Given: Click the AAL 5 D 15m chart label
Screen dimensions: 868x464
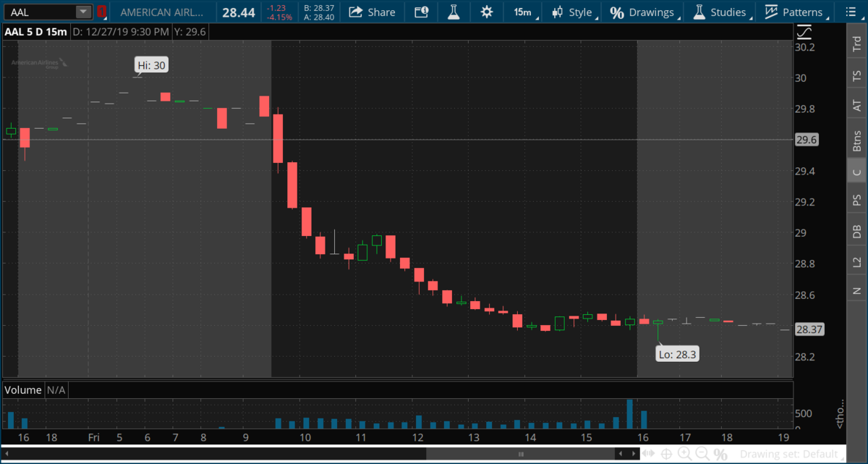Looking at the screenshot, I should click(x=35, y=31).
